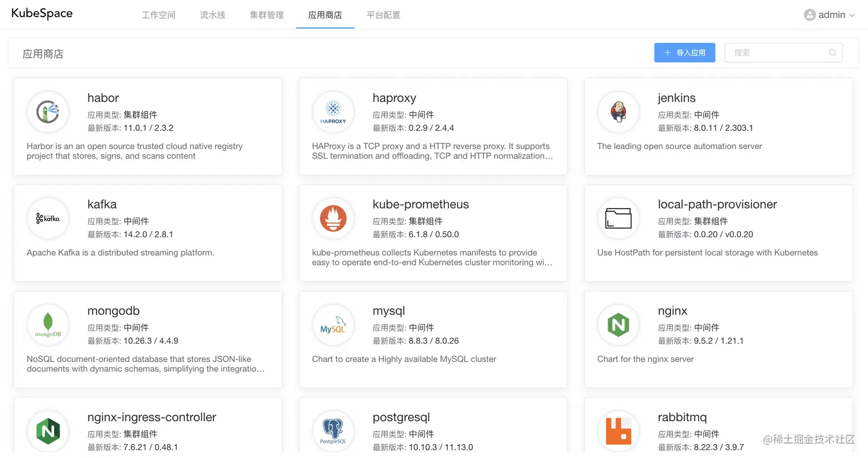Open the local-path-provisioner app title
The width and height of the screenshot is (868, 458).
pyautogui.click(x=718, y=205)
